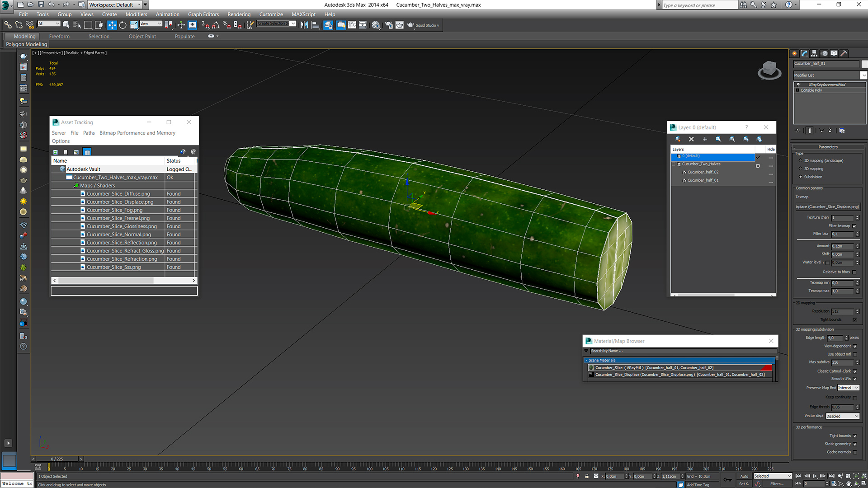Toggle the selection lock padlock icon

[x=587, y=476]
